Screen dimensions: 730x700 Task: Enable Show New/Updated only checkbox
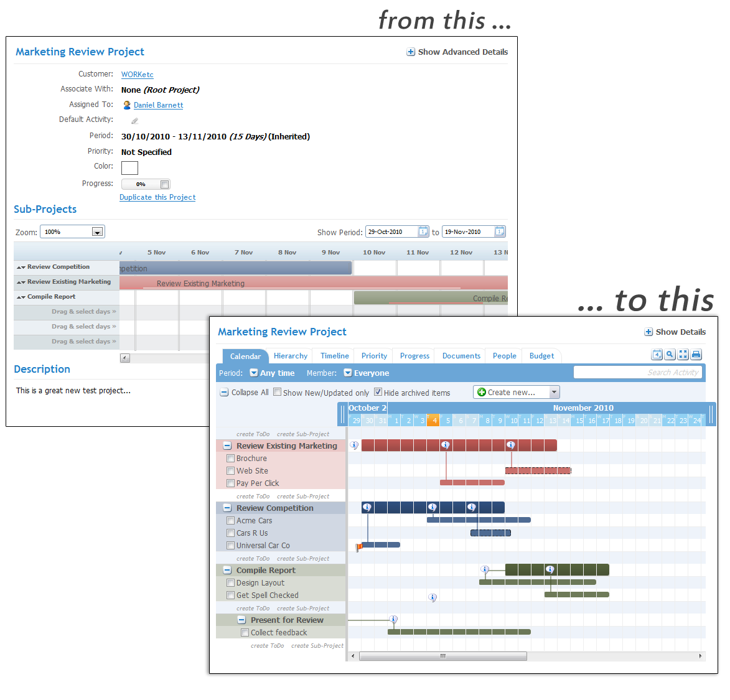[x=277, y=392]
